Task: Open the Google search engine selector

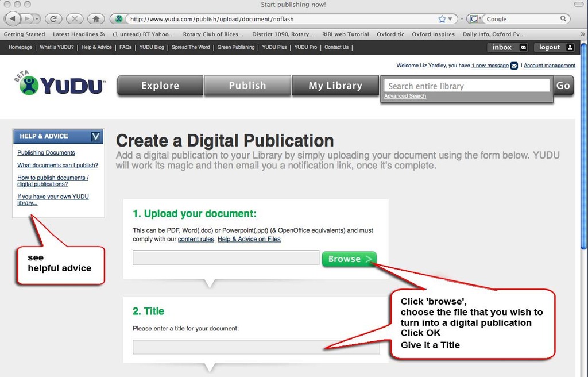Action: 475,19
